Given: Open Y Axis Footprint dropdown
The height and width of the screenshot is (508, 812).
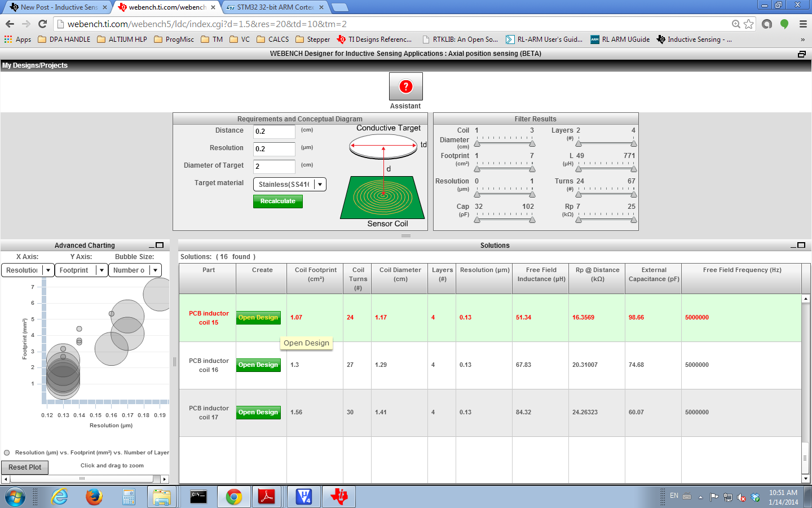Looking at the screenshot, I should tap(81, 270).
